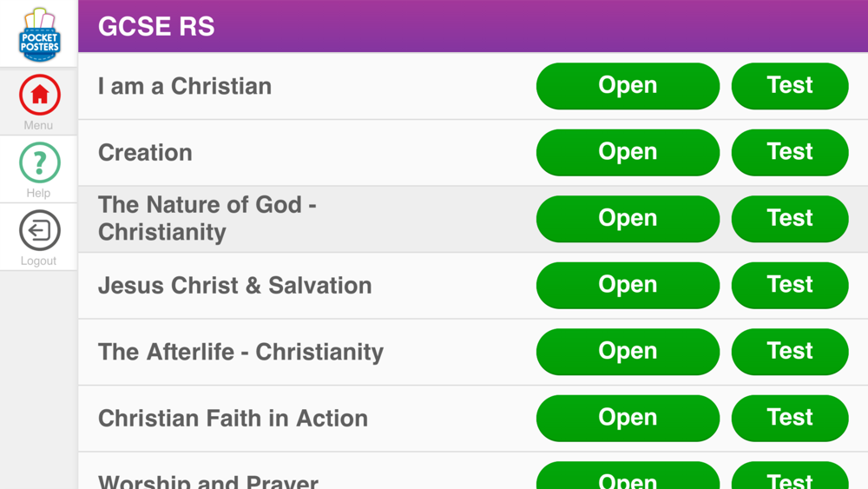Click the GCSE RS header title

tap(156, 27)
